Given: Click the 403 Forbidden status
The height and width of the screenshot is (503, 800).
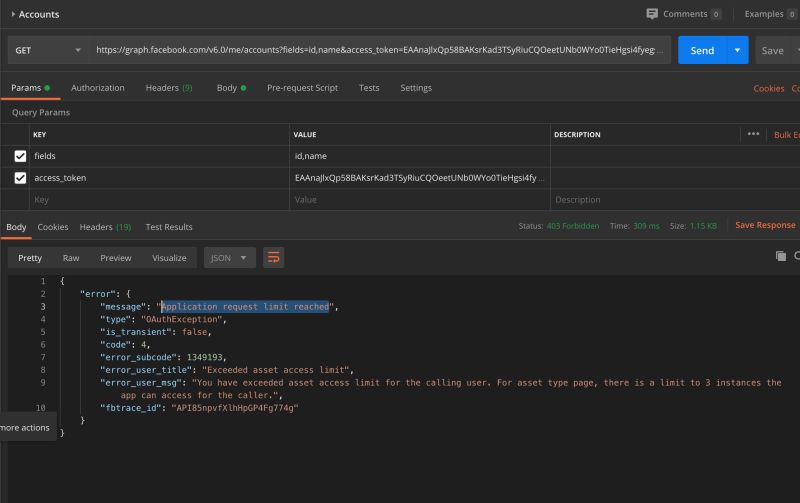Looking at the screenshot, I should pyautogui.click(x=572, y=225).
